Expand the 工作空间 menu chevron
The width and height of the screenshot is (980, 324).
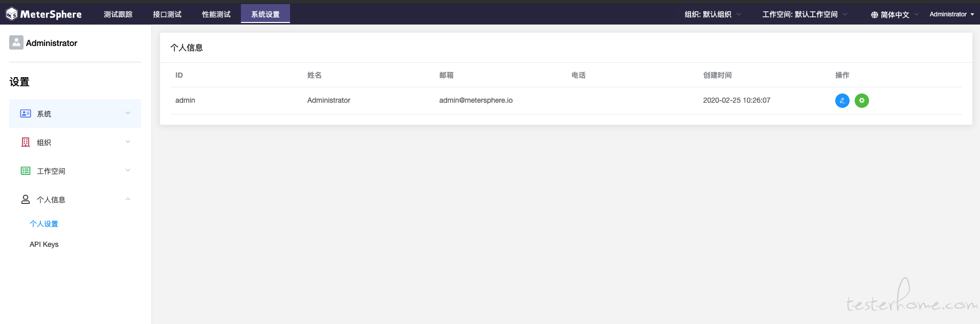tap(128, 170)
